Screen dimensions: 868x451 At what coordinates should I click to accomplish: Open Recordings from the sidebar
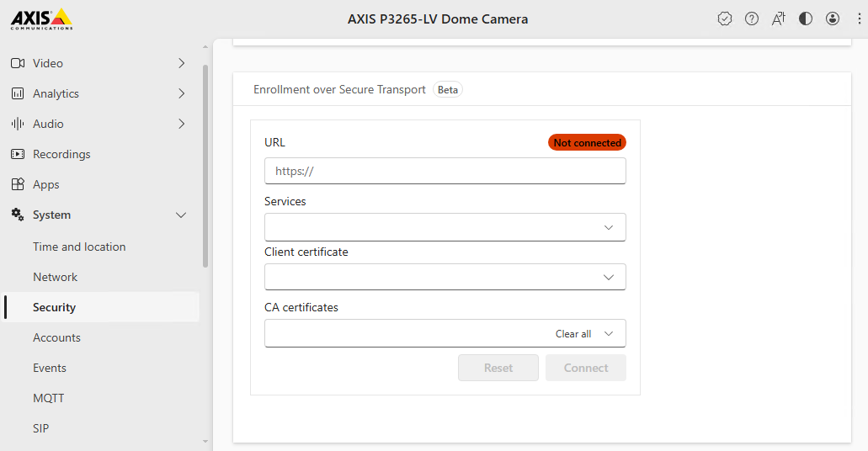[x=61, y=154]
